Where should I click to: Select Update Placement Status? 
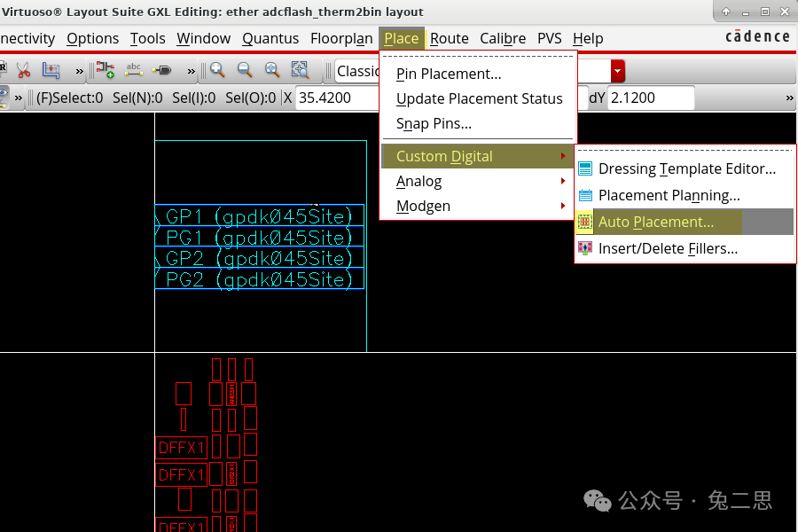click(479, 98)
